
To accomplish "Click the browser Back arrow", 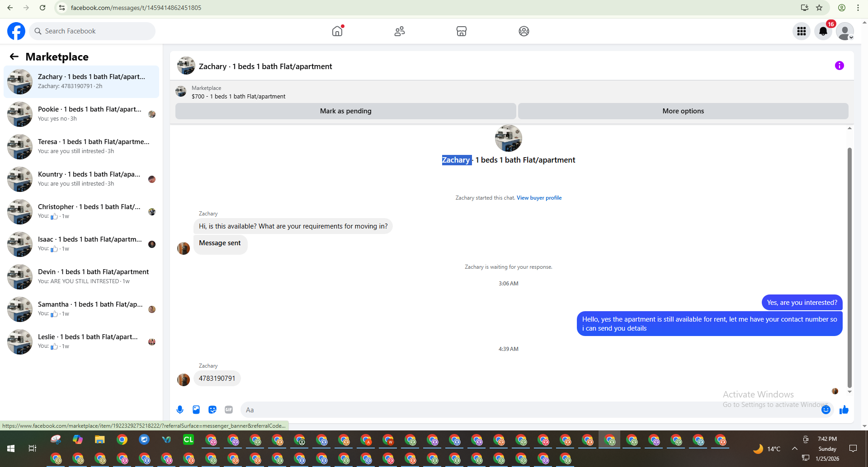I will click(10, 8).
